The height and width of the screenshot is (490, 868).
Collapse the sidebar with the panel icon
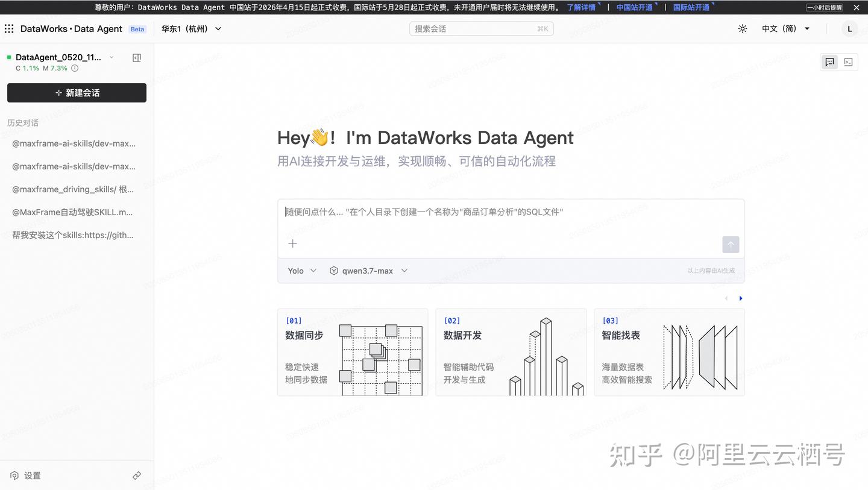tap(137, 58)
